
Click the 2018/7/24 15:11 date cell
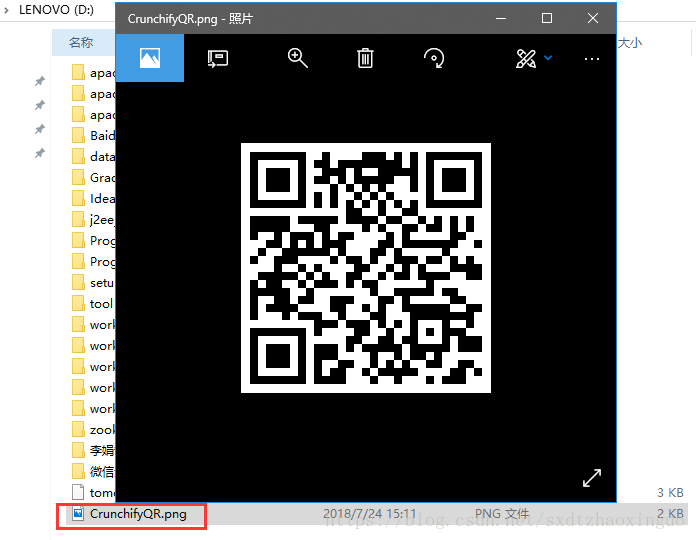pos(369,514)
